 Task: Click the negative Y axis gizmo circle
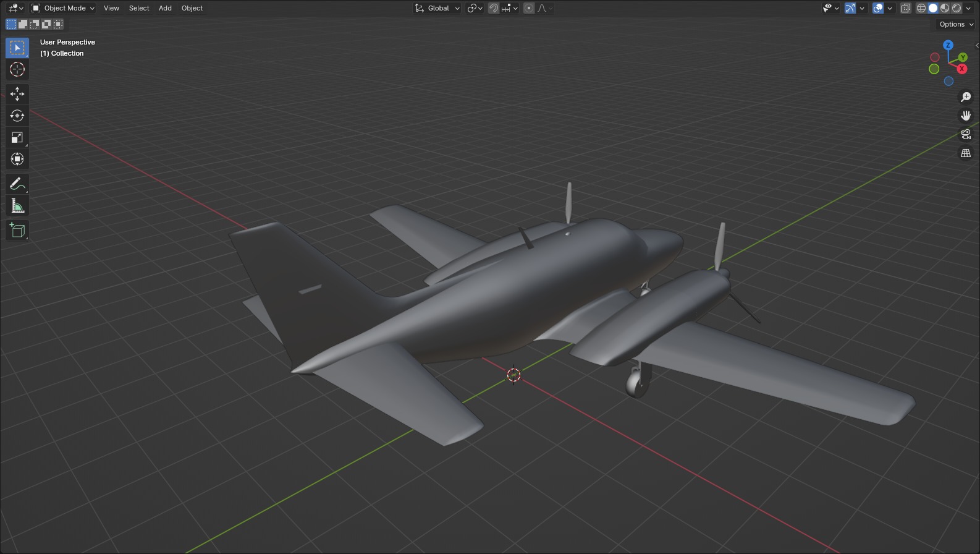[934, 69]
